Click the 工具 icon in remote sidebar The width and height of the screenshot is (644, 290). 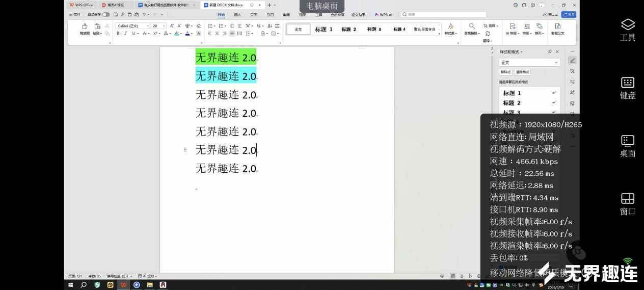pos(628,30)
